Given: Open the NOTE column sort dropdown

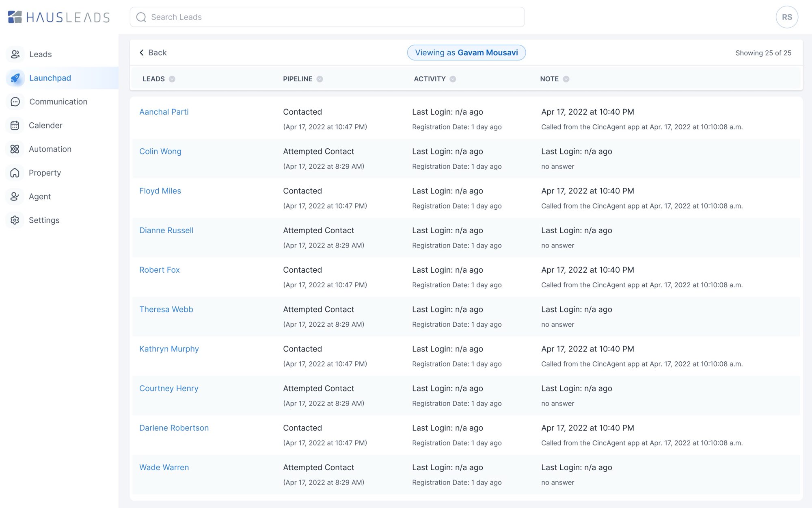Looking at the screenshot, I should click(566, 79).
